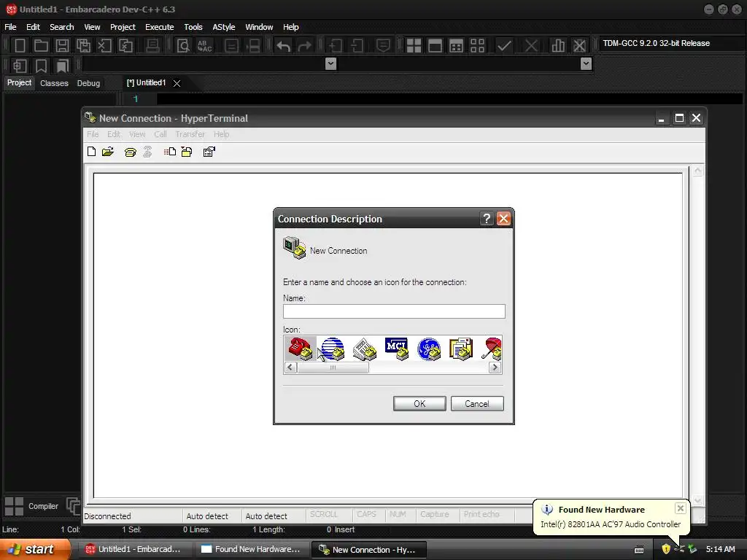Image resolution: width=747 pixels, height=560 pixels.
Task: Open the Search menu in Dev-C++
Action: pyautogui.click(x=61, y=27)
